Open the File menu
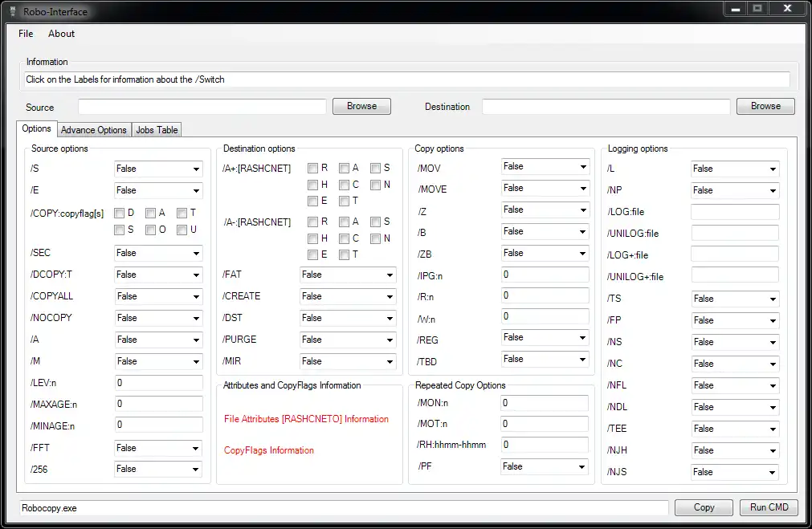This screenshot has height=529, width=812. (26, 34)
